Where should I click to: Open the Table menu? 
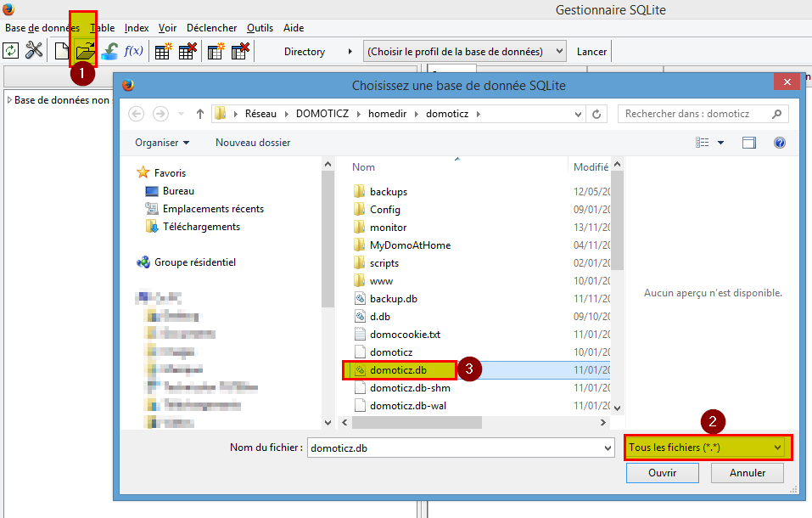click(x=103, y=28)
